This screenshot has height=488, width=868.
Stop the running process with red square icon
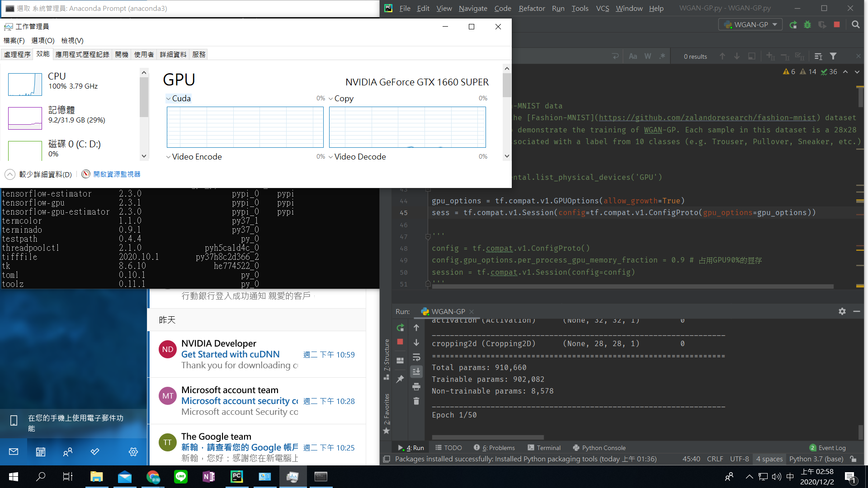point(400,343)
